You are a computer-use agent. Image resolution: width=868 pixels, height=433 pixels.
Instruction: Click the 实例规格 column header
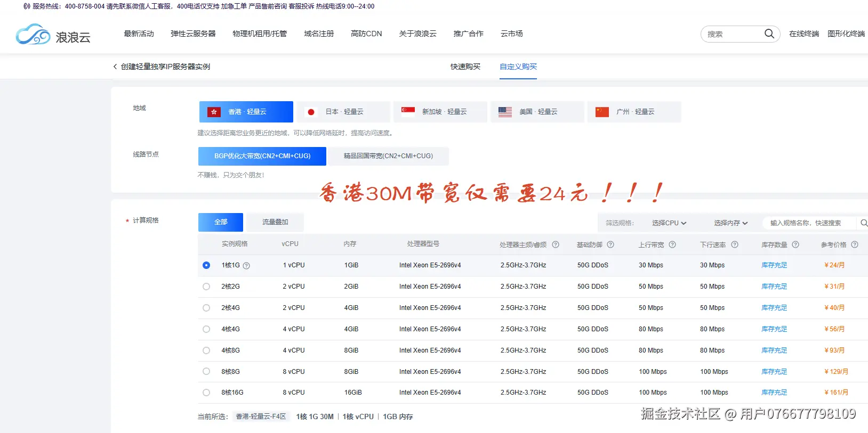(235, 244)
